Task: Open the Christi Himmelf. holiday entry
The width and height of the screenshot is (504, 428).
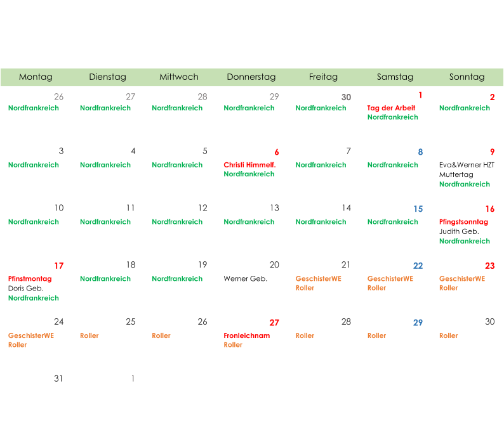Action: (249, 165)
